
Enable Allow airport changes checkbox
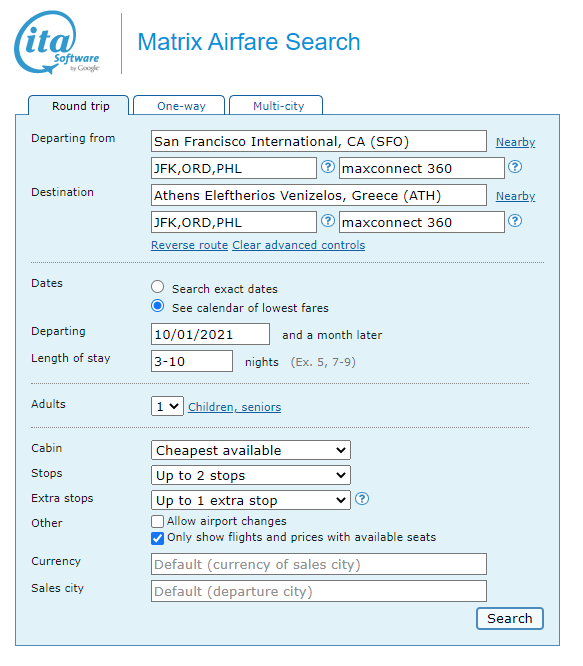coord(157,521)
